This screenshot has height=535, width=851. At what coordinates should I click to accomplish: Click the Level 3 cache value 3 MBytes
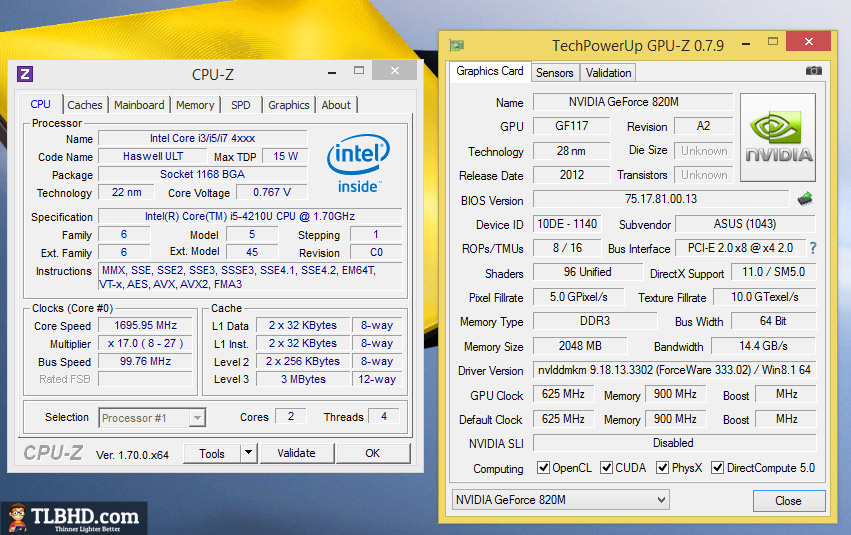tap(303, 379)
